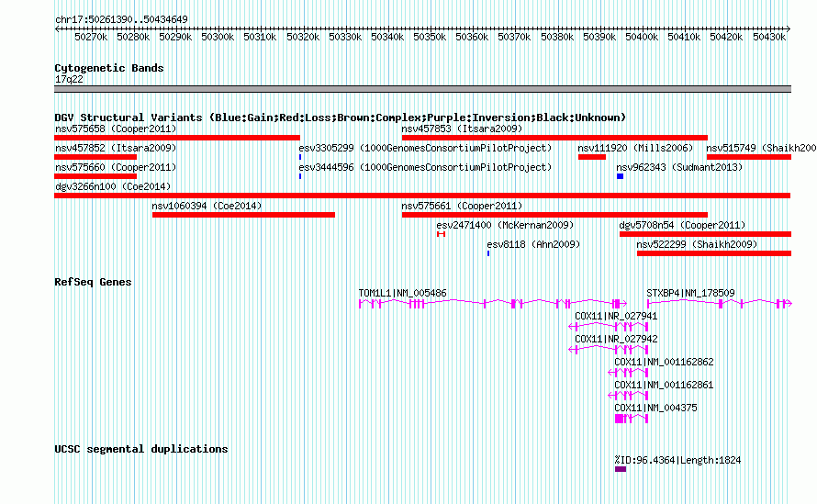Click the red bar beneath nsv457853
This screenshot has height=504, width=817.
click(554, 138)
